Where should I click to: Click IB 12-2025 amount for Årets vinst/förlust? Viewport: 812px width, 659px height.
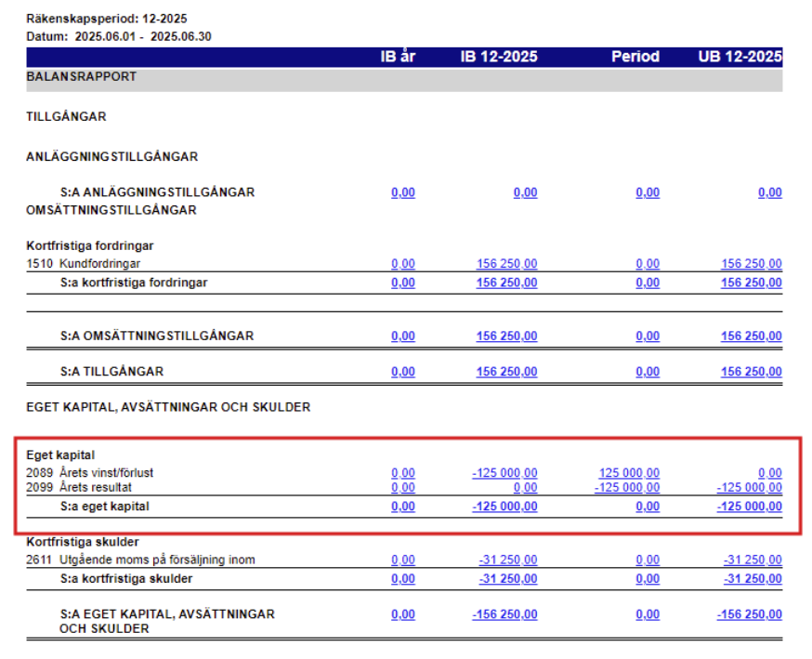(x=504, y=473)
